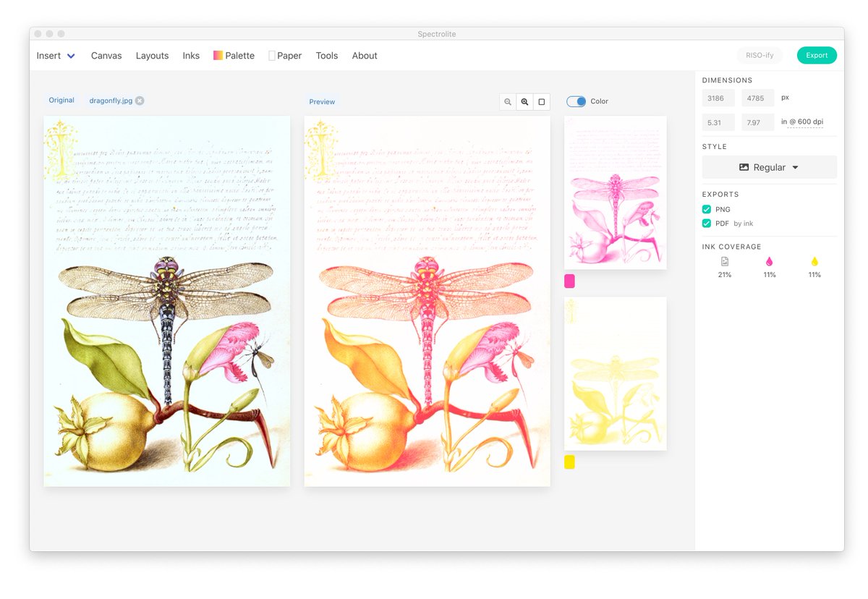Click the inches field showing 7.97
This screenshot has height=599, width=868.
click(x=757, y=122)
